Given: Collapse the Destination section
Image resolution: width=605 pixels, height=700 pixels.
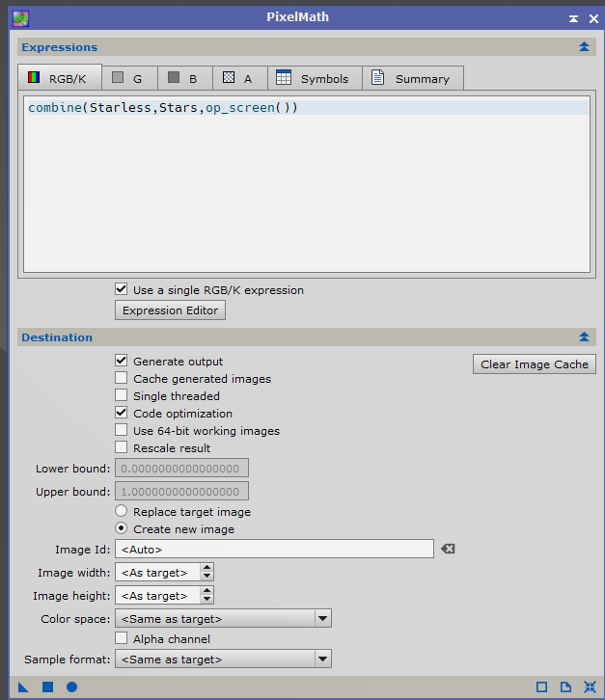Looking at the screenshot, I should click(x=584, y=337).
